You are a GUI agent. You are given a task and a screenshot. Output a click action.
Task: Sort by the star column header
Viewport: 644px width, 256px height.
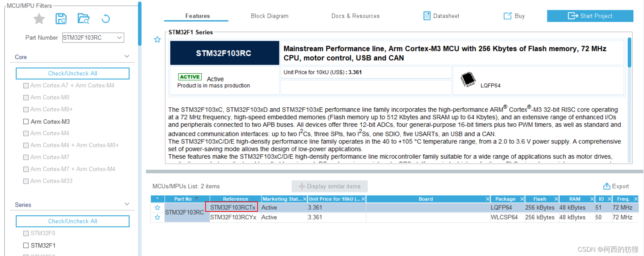pyautogui.click(x=157, y=199)
